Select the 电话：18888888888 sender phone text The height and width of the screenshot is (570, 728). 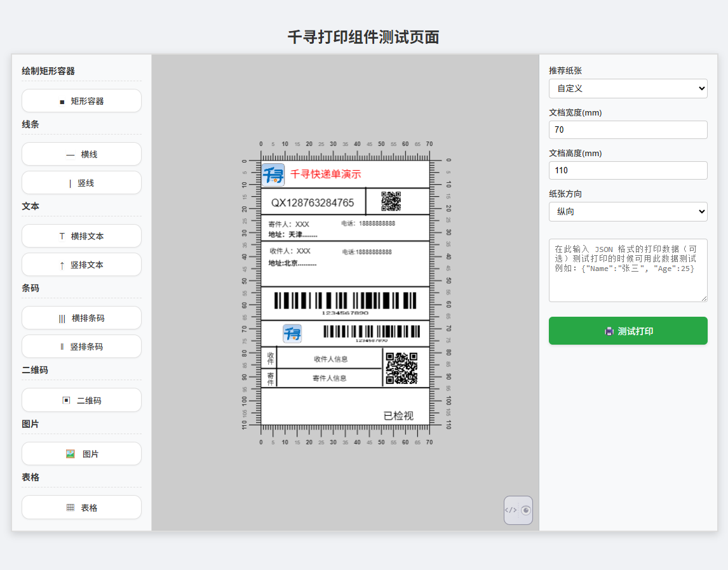click(368, 223)
